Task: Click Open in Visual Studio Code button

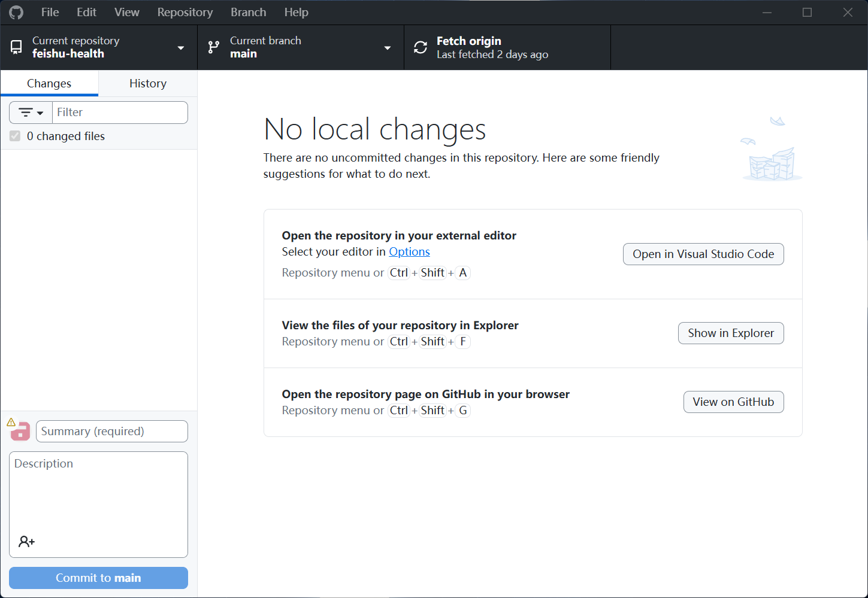Action: (703, 254)
